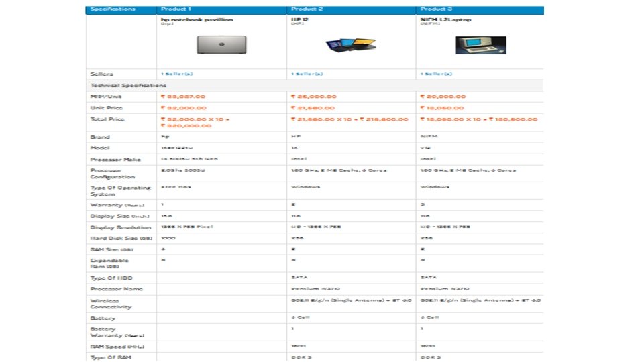Open the seller link under Product 3
The image size is (644, 362).
tap(436, 74)
